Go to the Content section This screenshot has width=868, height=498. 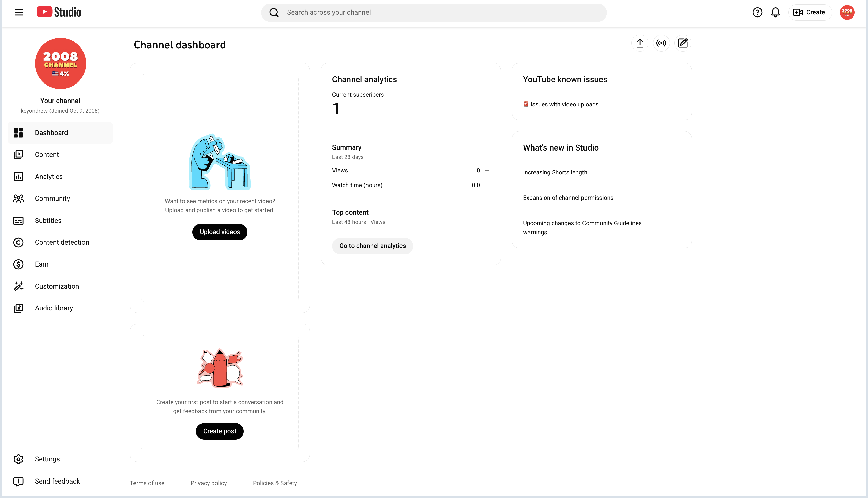tap(60, 155)
